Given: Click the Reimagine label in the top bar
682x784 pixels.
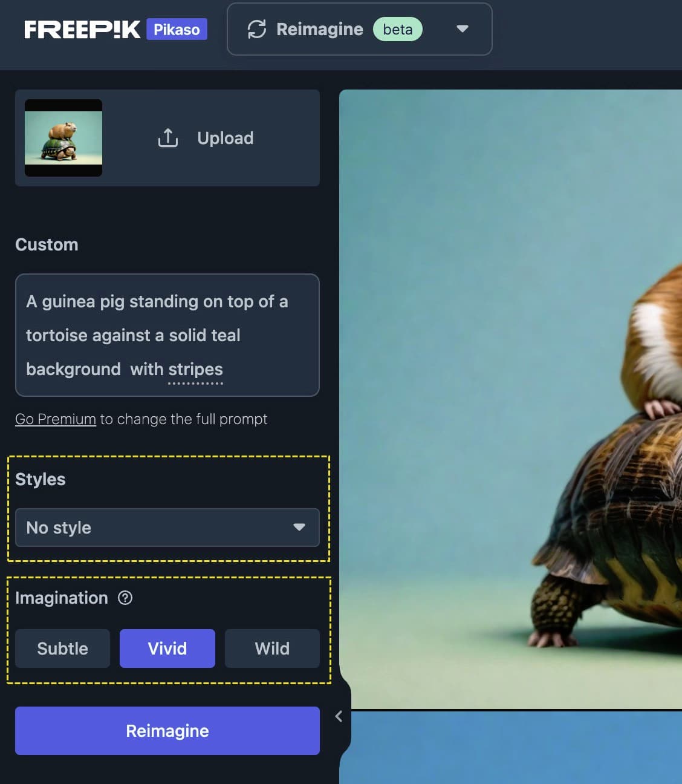Looking at the screenshot, I should point(319,29).
